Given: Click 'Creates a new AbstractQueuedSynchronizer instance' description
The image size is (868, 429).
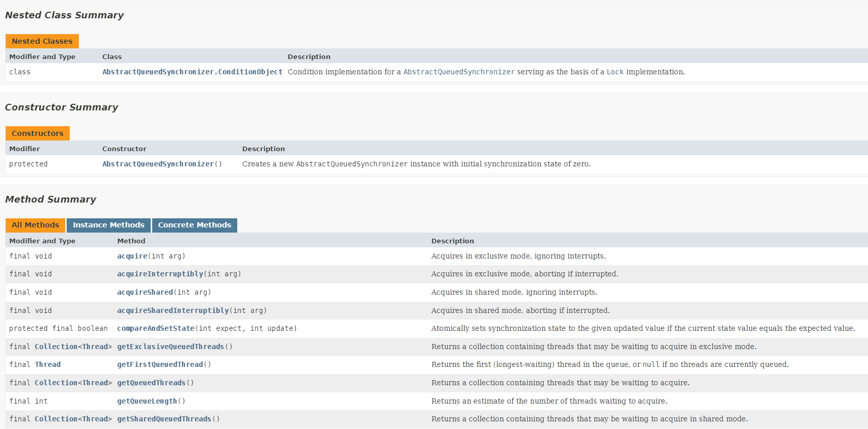Looking at the screenshot, I should 416,164.
